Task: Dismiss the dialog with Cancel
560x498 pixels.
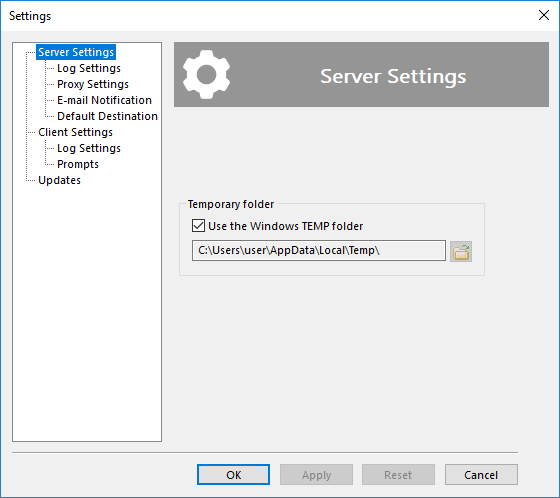Action: coord(481,475)
